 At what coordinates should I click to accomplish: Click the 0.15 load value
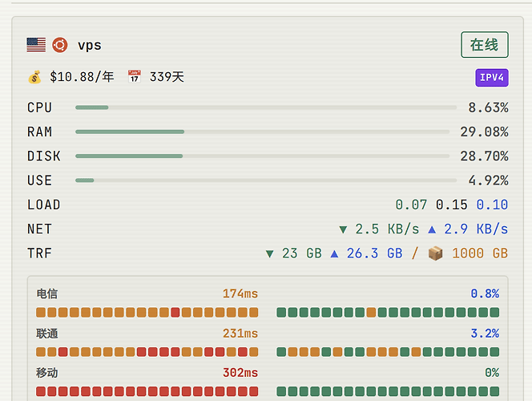coord(452,205)
